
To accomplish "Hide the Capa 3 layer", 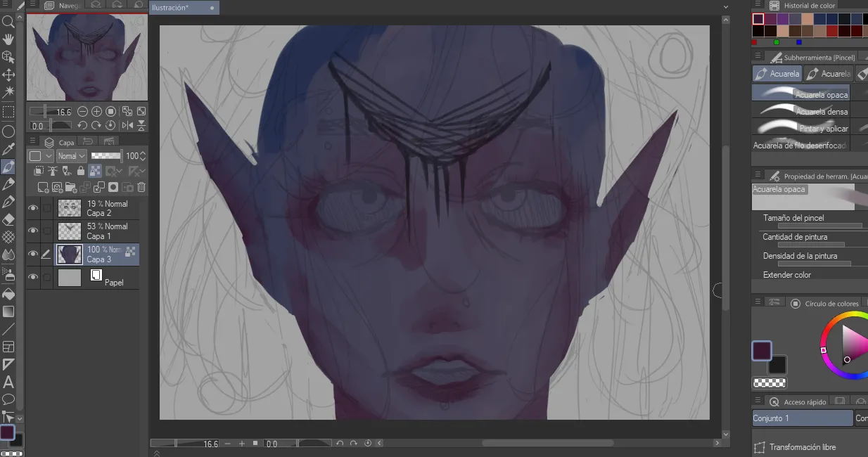I will click(x=32, y=254).
